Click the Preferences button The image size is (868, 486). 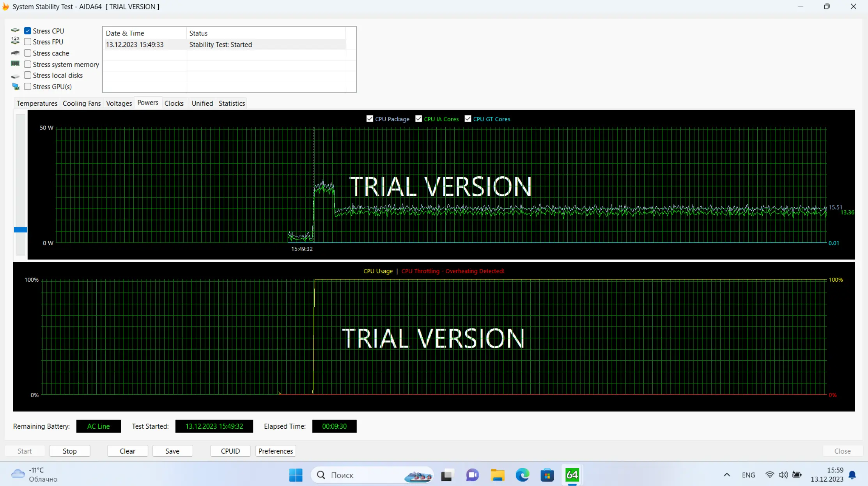tap(275, 451)
